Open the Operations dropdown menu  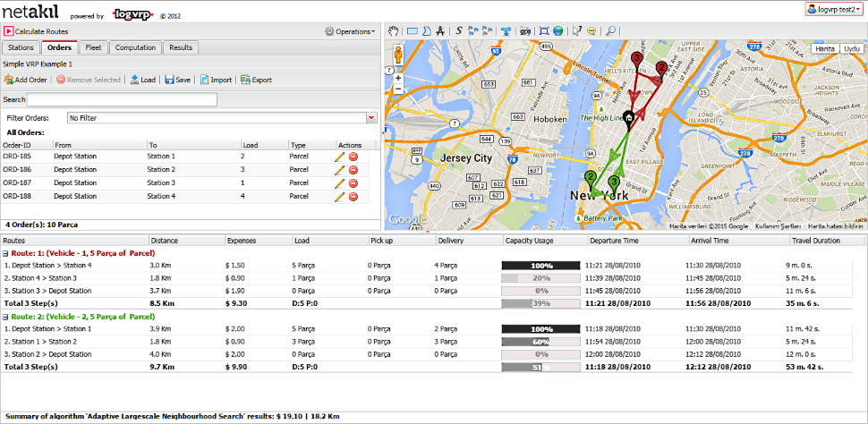350,31
